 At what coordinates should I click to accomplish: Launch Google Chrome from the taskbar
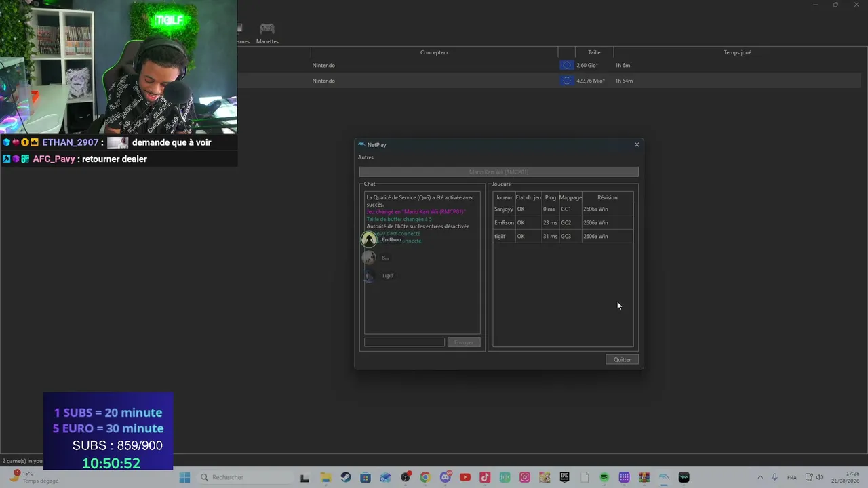[425, 477]
